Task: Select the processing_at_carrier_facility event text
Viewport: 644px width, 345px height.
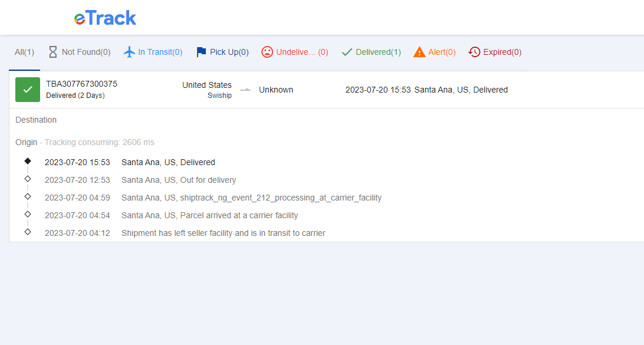Action: coord(251,198)
